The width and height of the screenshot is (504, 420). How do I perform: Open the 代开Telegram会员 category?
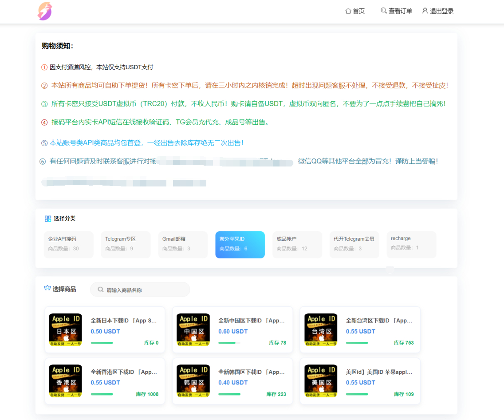[354, 244]
